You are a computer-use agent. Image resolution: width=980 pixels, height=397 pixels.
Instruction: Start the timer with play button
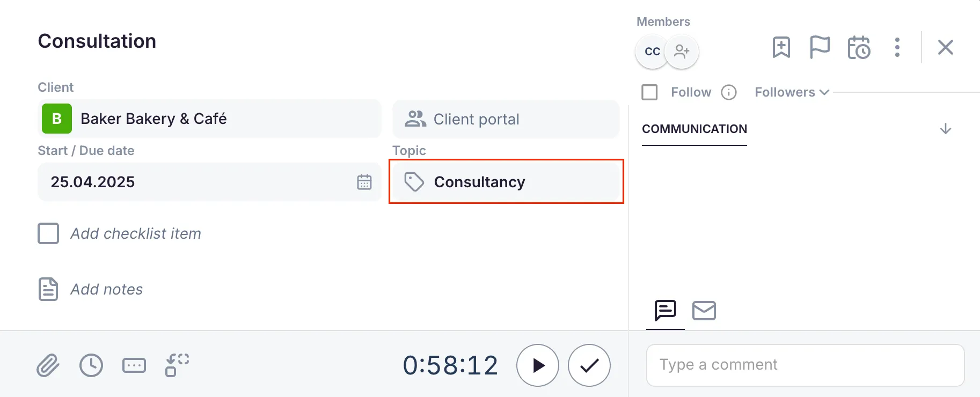(538, 365)
